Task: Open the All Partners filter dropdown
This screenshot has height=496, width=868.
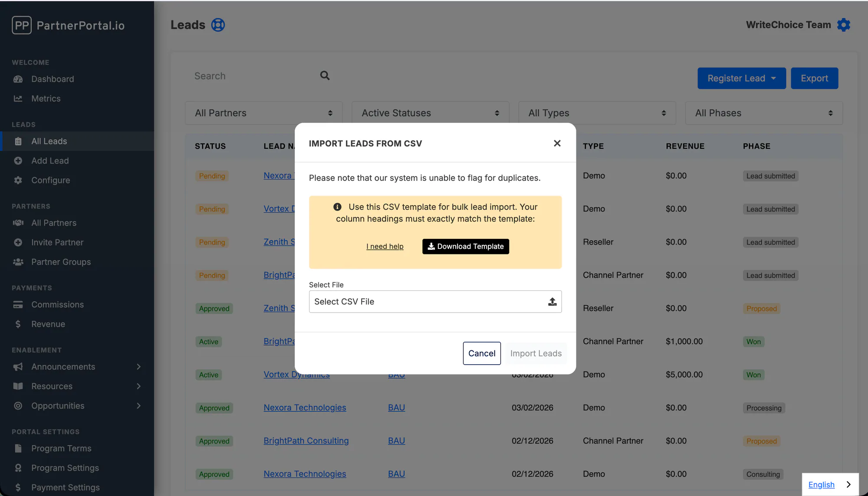Action: 263,113
